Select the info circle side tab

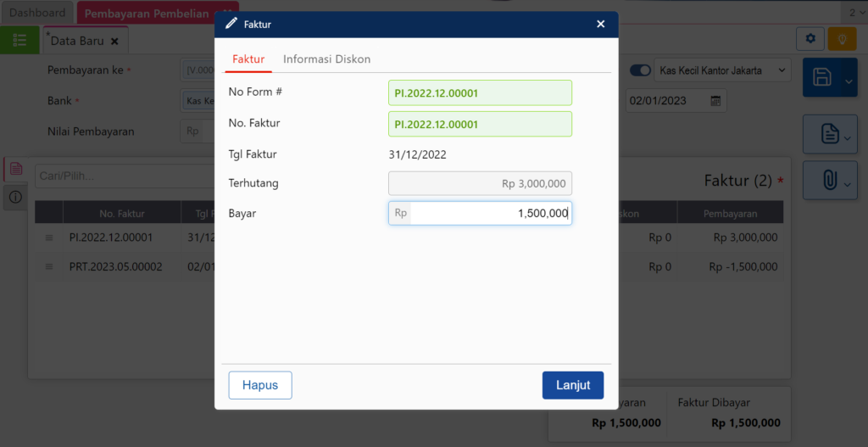15,197
